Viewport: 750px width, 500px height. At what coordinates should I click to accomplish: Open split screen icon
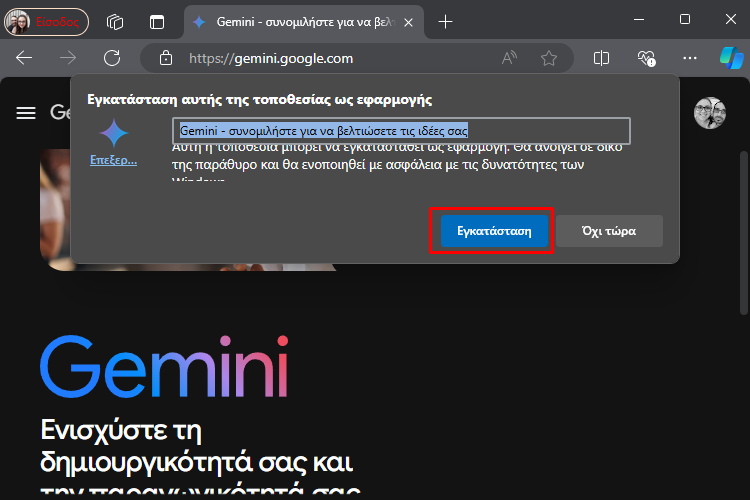pyautogui.click(x=601, y=58)
